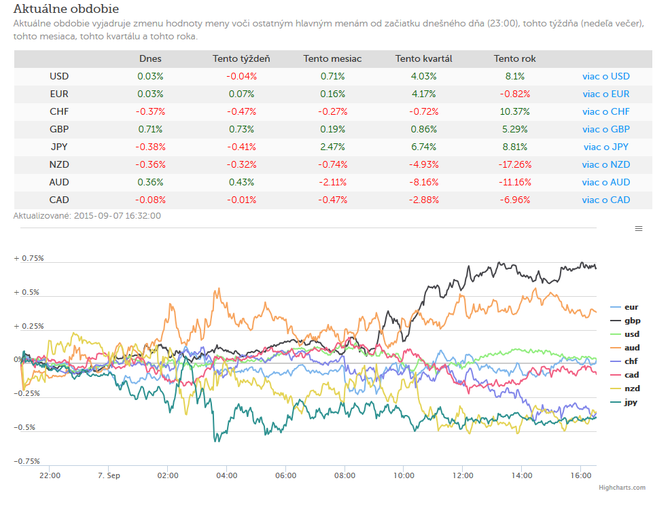Open the Highcharts chart context menu icon
This screenshot has height=525, width=670.
coord(638,229)
